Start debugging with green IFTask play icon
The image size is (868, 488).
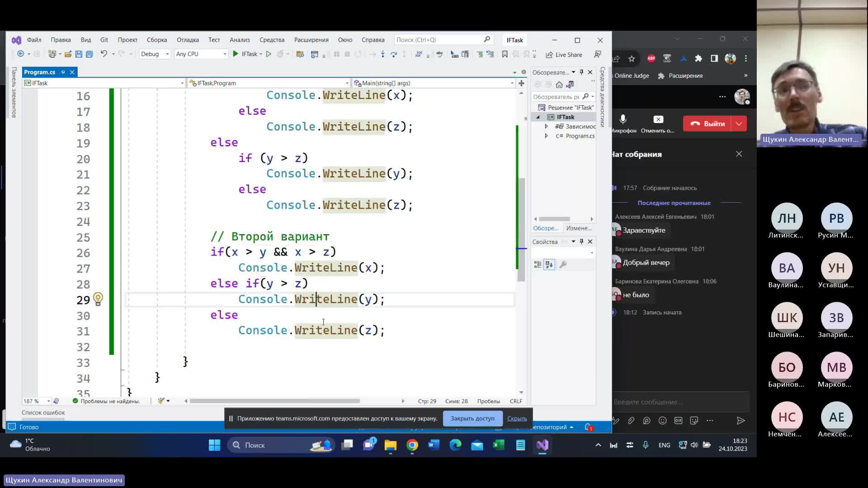236,54
